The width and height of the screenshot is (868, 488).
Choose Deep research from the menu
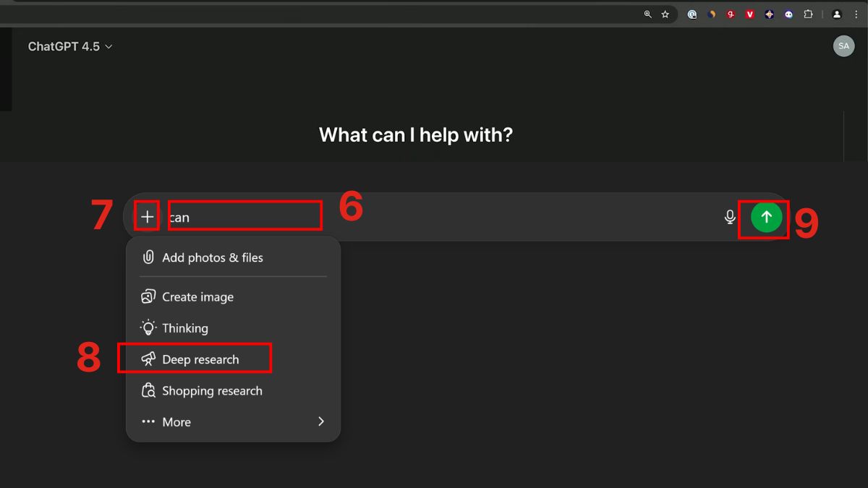233,359
